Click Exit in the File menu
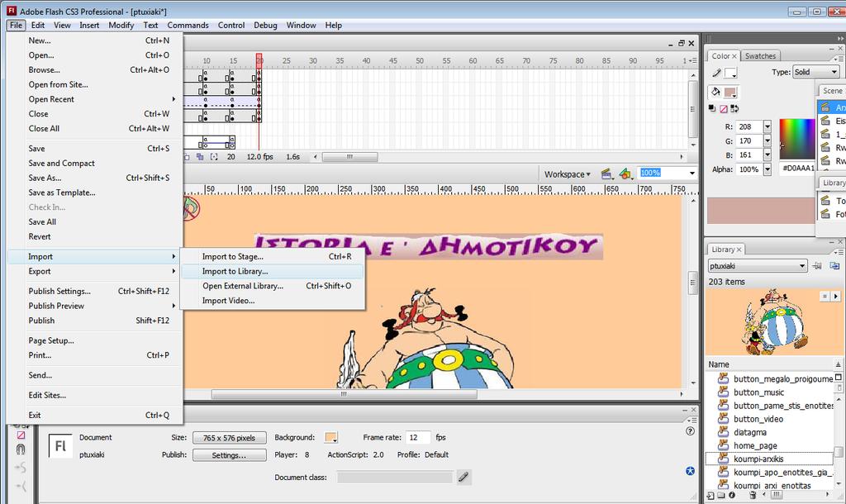Viewport: 846px width, 504px height. point(96,416)
